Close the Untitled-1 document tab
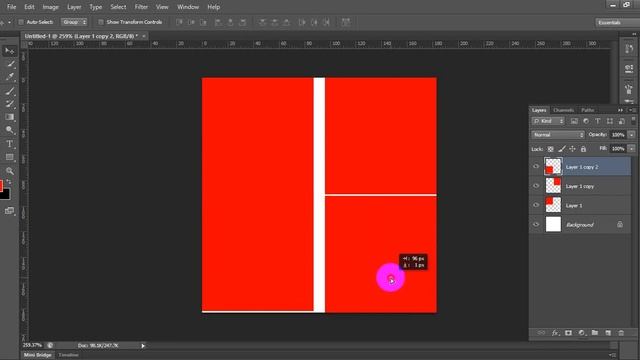 click(x=144, y=36)
